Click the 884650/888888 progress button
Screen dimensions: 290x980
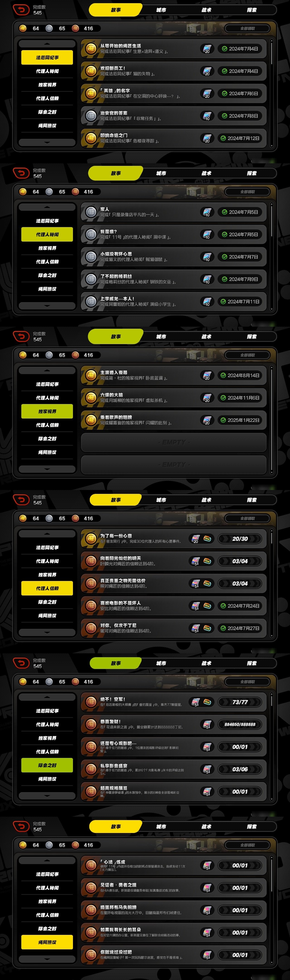point(240,724)
